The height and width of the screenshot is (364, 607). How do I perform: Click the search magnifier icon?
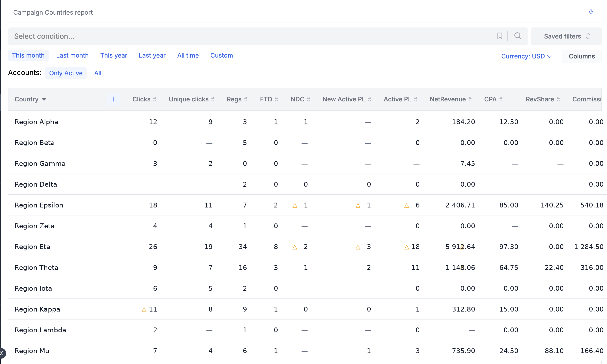[518, 36]
